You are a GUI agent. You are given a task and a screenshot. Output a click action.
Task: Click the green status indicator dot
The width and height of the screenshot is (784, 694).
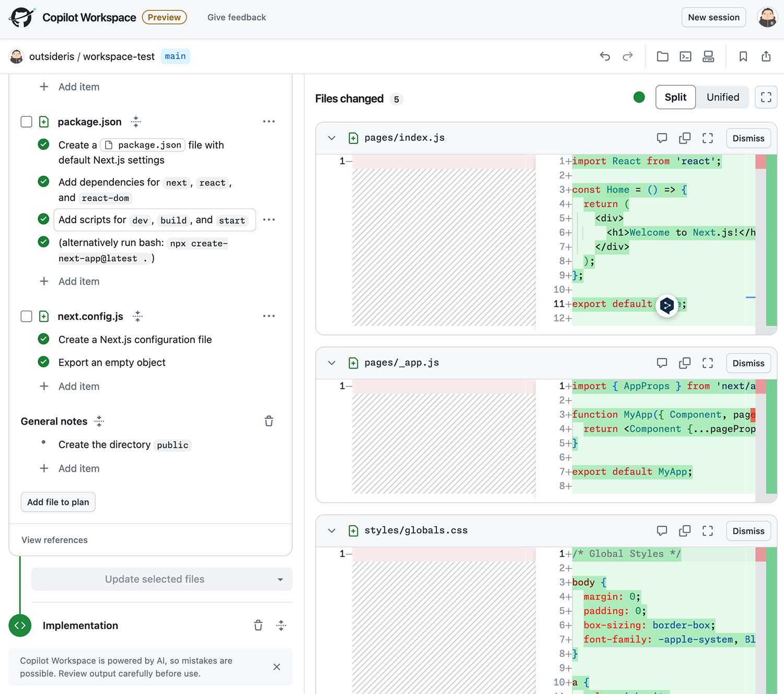[639, 97]
